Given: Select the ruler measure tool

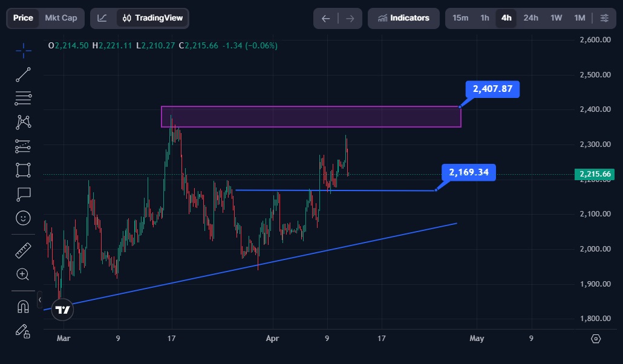Looking at the screenshot, I should 23,251.
